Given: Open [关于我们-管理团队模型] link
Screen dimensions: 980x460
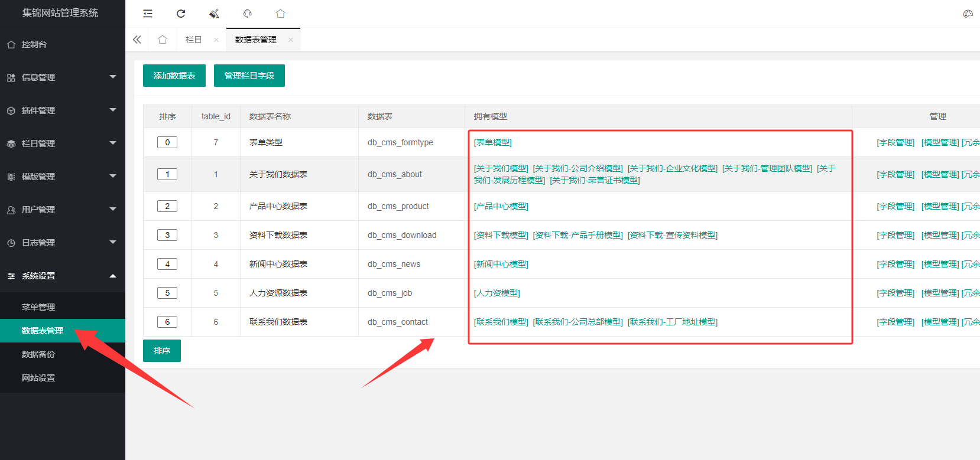Looking at the screenshot, I should pos(767,168).
